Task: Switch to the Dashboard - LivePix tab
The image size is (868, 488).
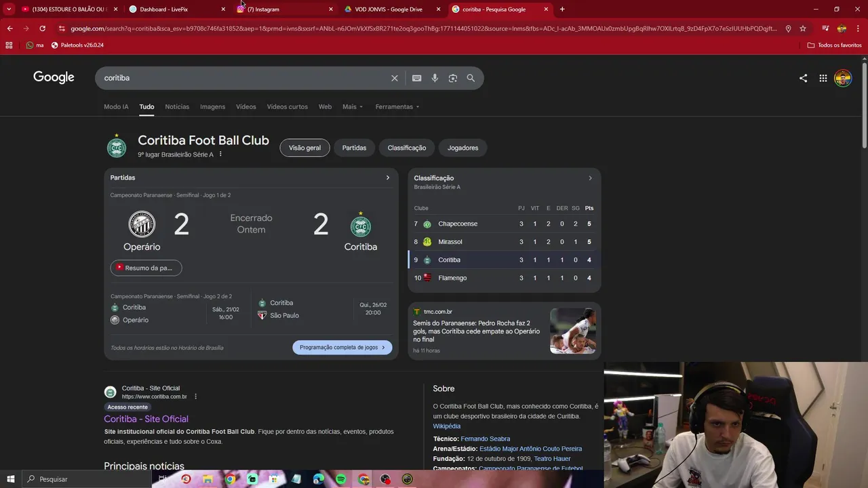Action: point(176,9)
